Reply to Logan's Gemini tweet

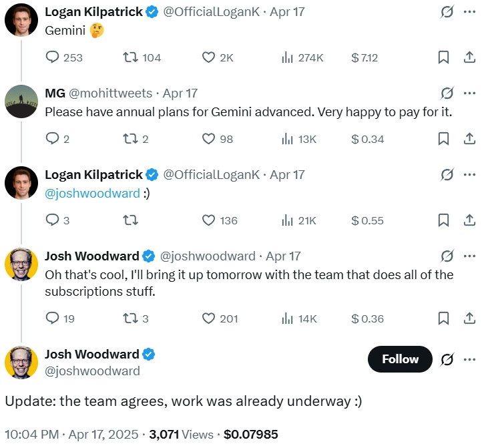point(53,57)
